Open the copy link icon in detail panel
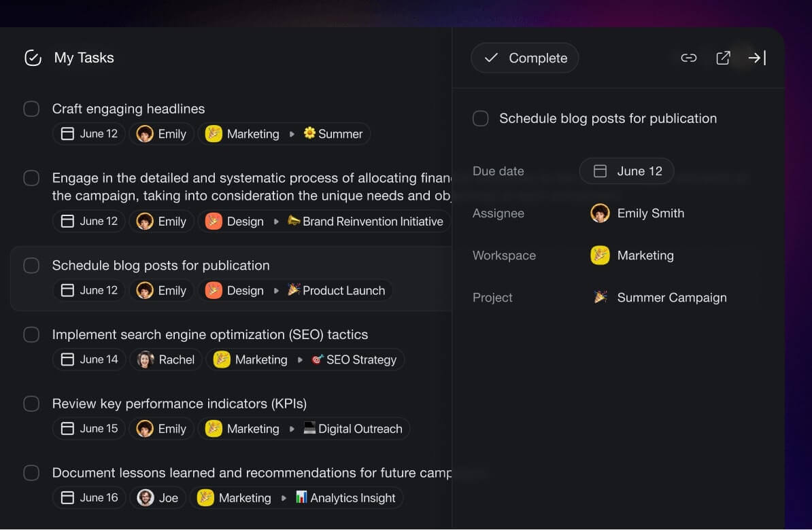This screenshot has height=530, width=812. point(688,58)
